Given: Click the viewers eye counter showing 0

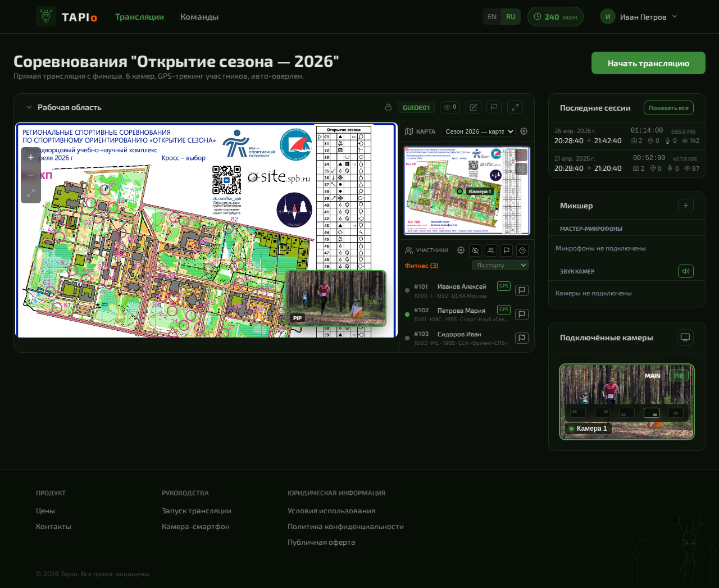Looking at the screenshot, I should 450,107.
